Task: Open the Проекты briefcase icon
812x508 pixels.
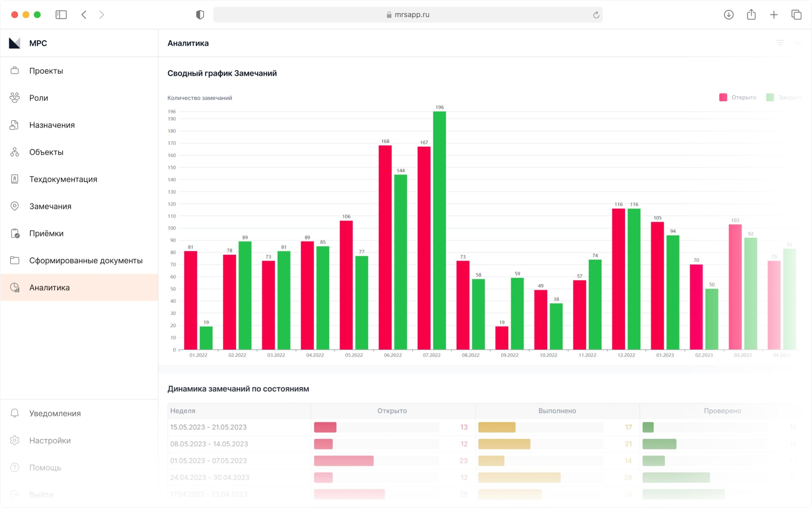Action: (x=14, y=71)
